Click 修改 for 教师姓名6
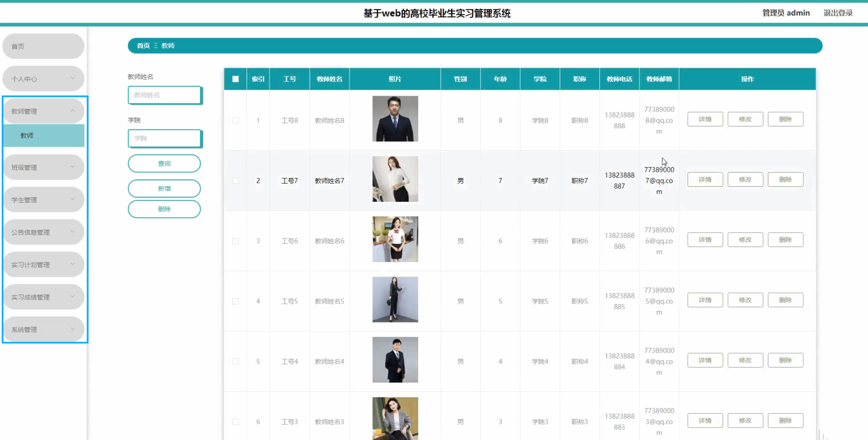This screenshot has width=868, height=440. [745, 239]
